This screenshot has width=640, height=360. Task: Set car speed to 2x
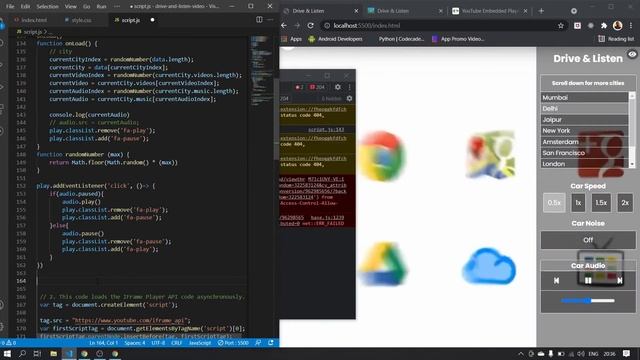coord(625,203)
